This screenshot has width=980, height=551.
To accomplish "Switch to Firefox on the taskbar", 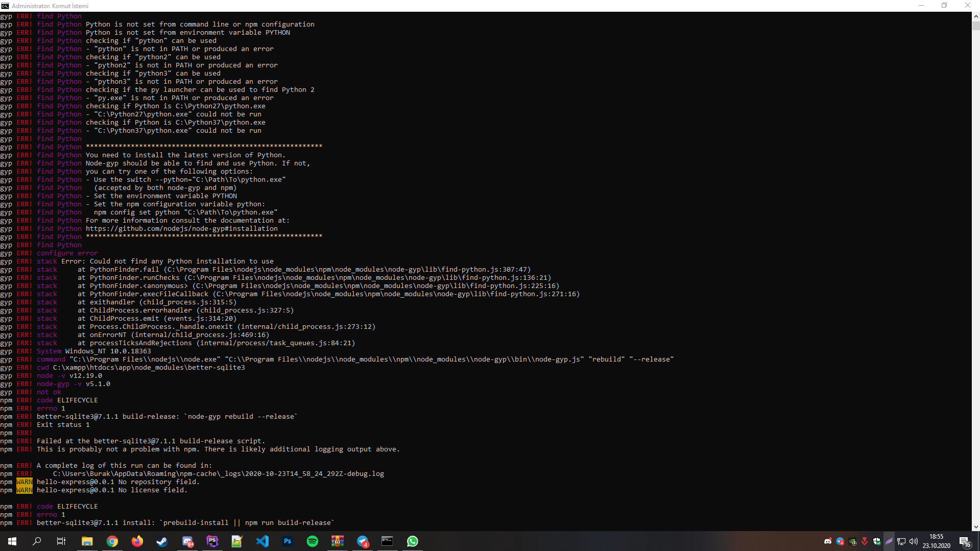I will coord(137,541).
